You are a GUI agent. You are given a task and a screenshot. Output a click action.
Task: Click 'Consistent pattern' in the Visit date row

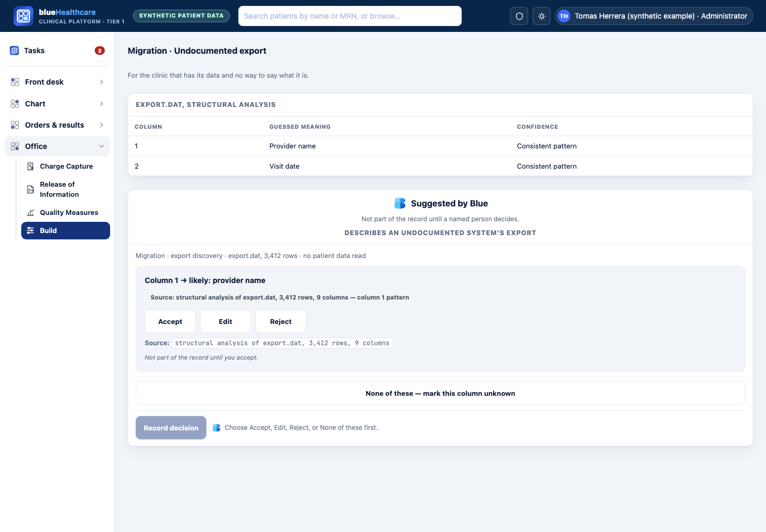tap(547, 167)
